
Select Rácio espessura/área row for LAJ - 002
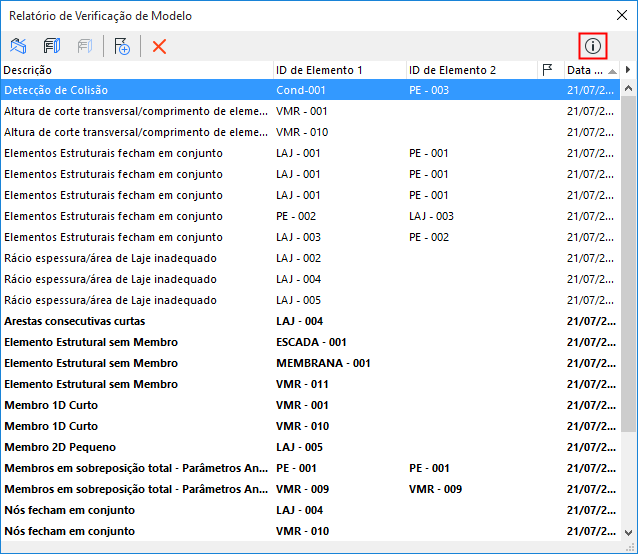pos(310,258)
